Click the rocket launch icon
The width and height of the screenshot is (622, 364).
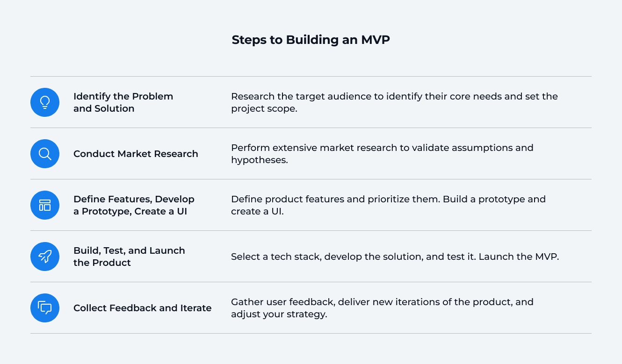45,257
